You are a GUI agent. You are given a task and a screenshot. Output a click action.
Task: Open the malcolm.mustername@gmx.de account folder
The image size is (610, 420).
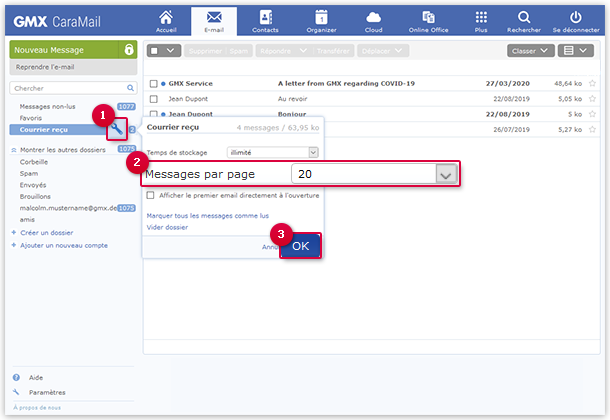click(68, 208)
